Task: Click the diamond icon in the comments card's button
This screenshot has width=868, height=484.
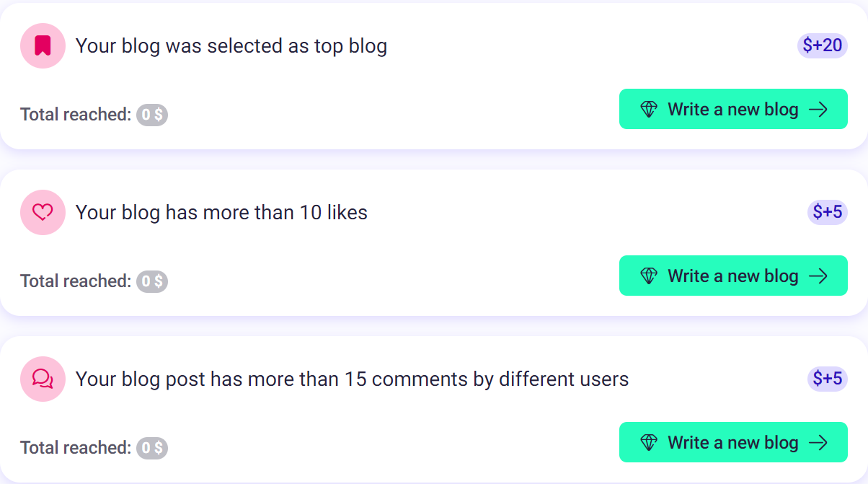Action: 649,443
